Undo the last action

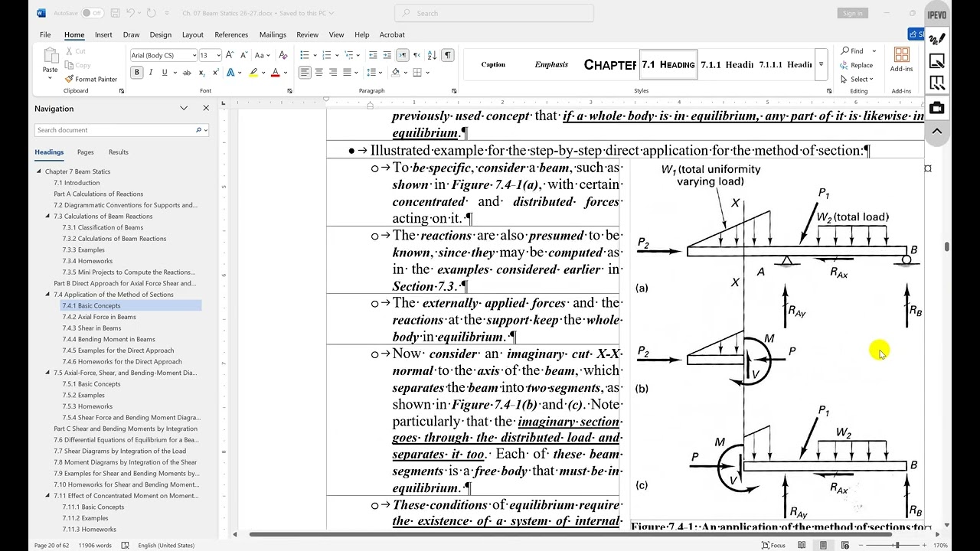coord(131,13)
